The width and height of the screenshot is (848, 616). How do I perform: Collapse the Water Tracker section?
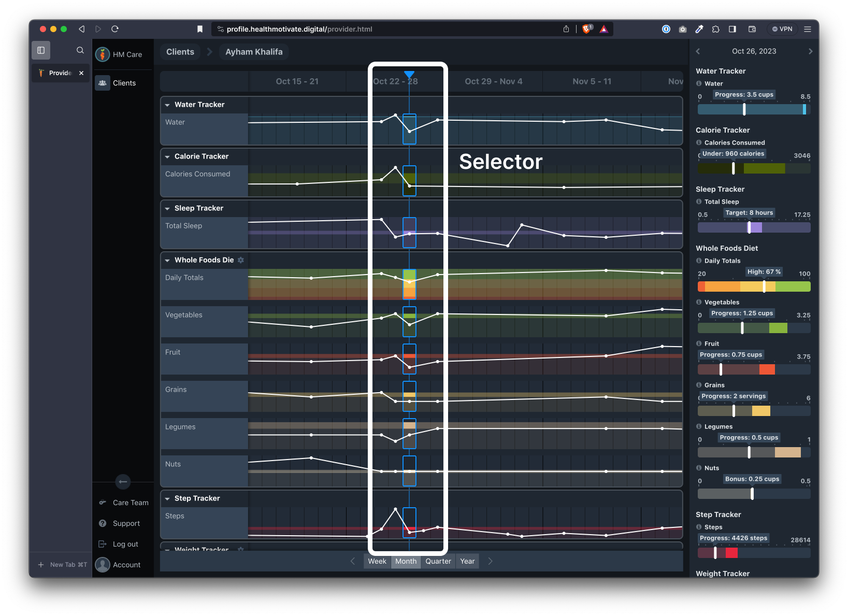[x=167, y=105]
